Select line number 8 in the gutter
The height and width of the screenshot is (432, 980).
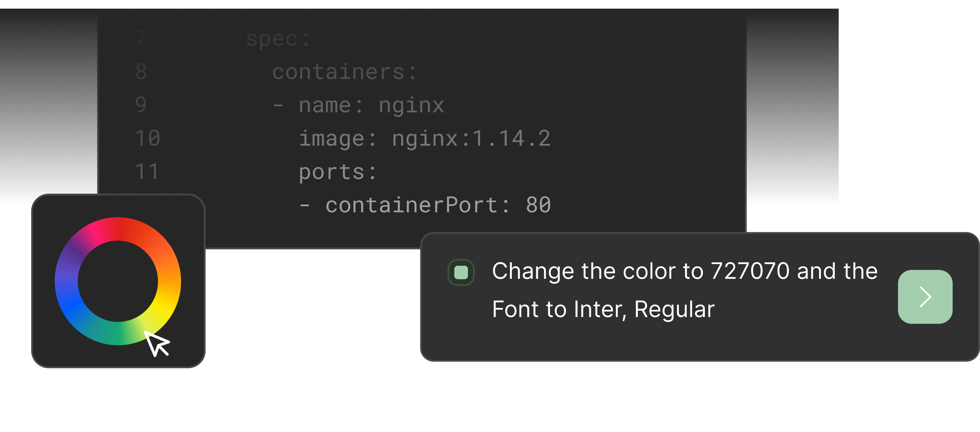(141, 72)
